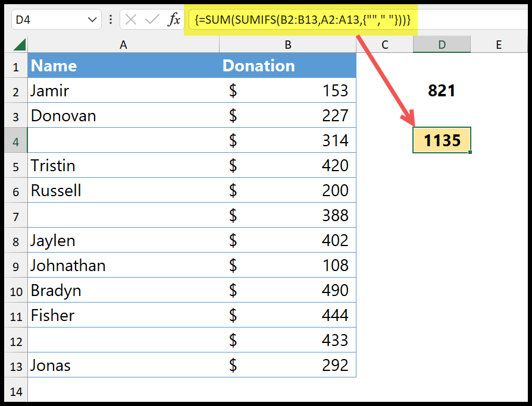Click the formula bar resize dots handle
Screen dimensions: 532x406
pyautogui.click(x=110, y=20)
